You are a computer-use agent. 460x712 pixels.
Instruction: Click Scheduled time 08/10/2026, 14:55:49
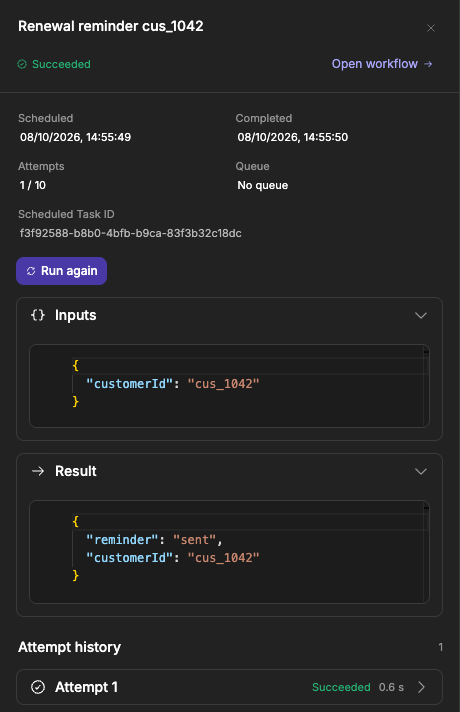[75, 137]
